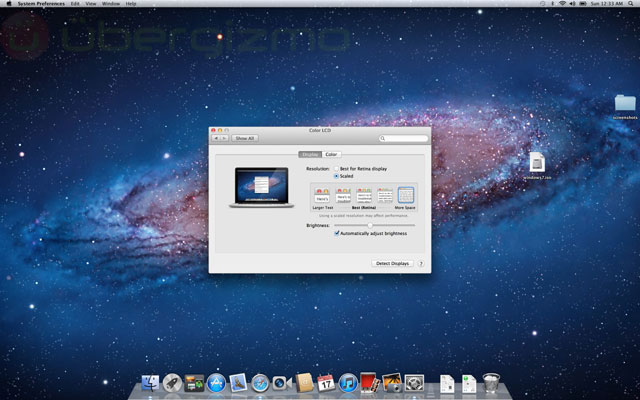Select the Scaled resolution radio button
This screenshot has width=640, height=400.
click(337, 176)
